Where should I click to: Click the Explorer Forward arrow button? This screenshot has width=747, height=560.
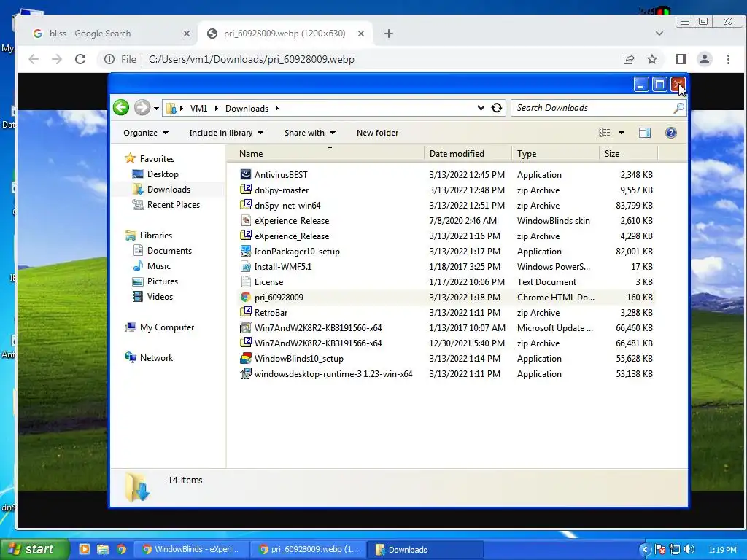point(142,108)
